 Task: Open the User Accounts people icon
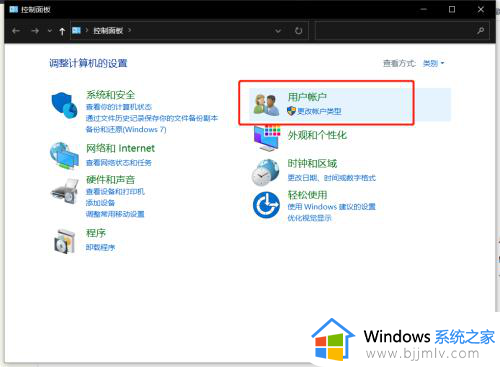click(266, 105)
